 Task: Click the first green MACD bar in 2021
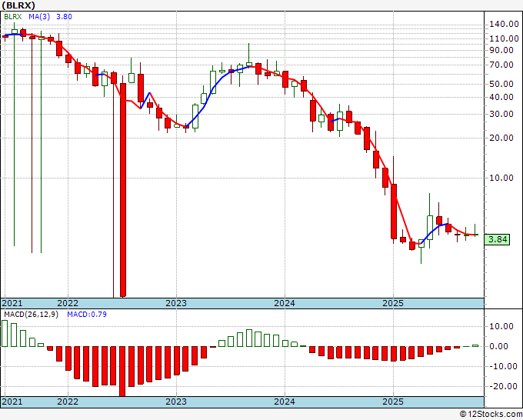click(5, 333)
